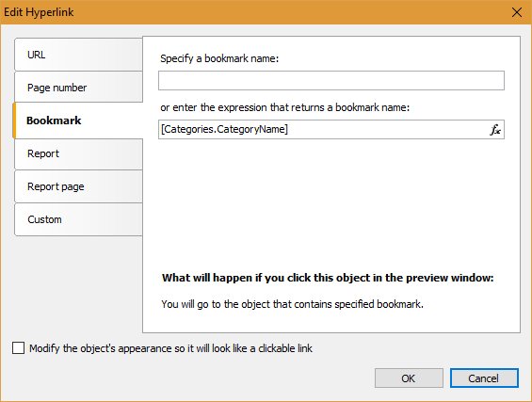Click the 'or enter the expression' label

(284, 107)
